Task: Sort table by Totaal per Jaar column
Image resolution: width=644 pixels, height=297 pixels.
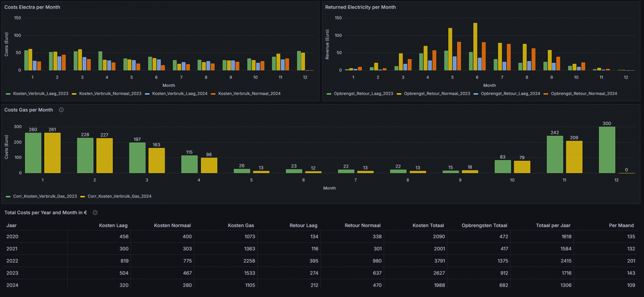Action: [x=553, y=226]
